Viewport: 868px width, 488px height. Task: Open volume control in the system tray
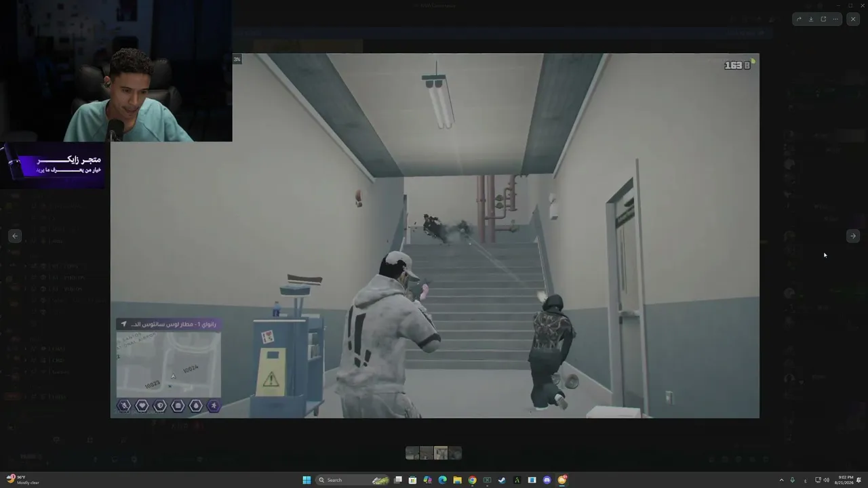[x=826, y=480]
